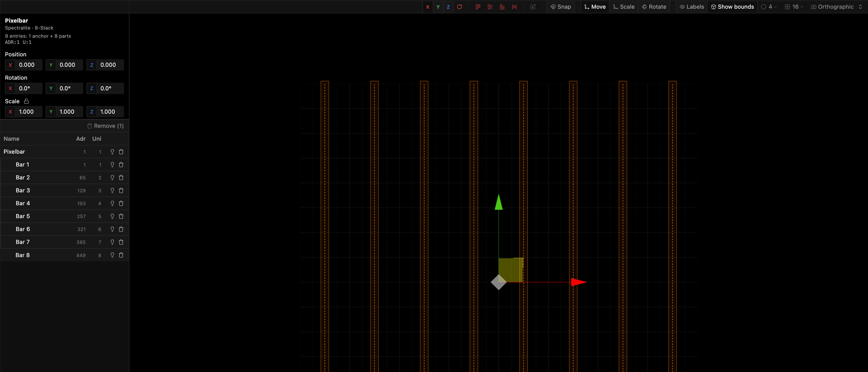Edit Position X field
The height and width of the screenshot is (372, 868).
[24, 65]
